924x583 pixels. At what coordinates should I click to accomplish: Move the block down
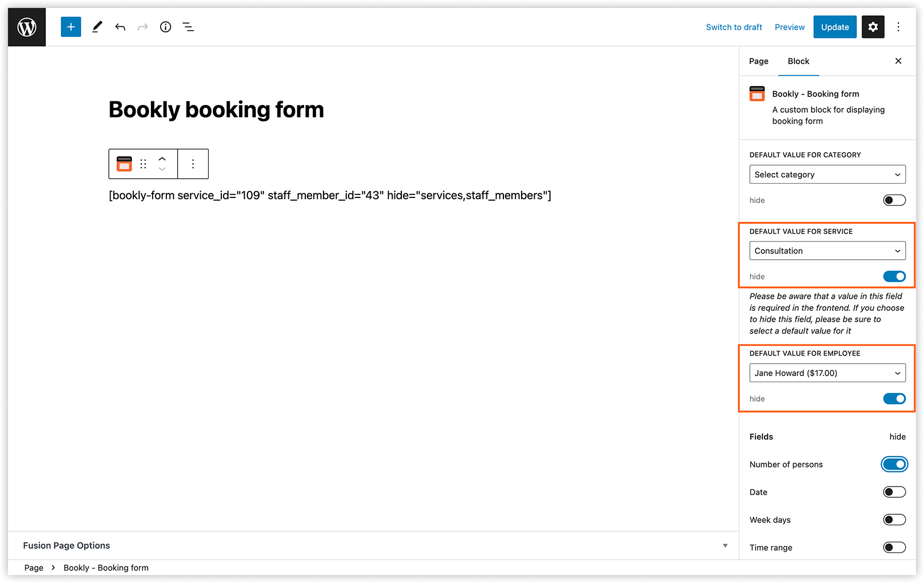(x=162, y=169)
